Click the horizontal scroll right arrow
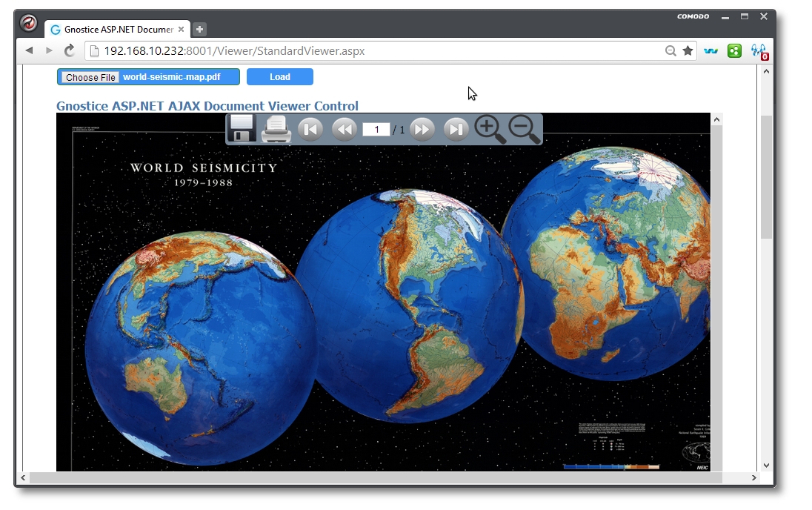 (x=753, y=478)
